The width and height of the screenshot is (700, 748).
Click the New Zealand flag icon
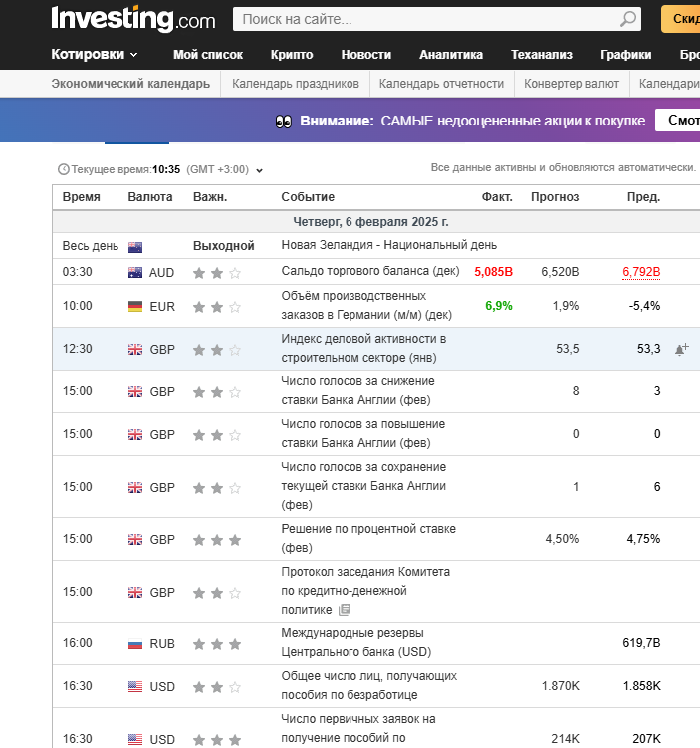pos(135,246)
